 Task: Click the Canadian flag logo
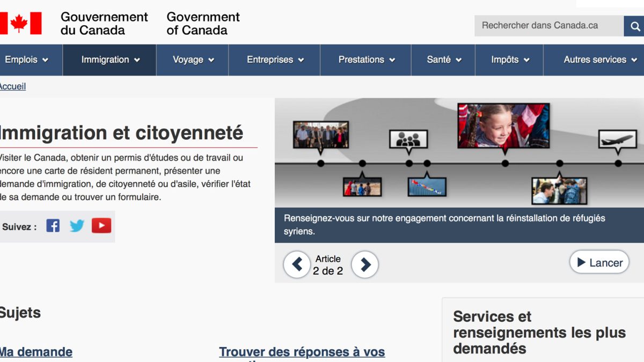[x=20, y=24]
